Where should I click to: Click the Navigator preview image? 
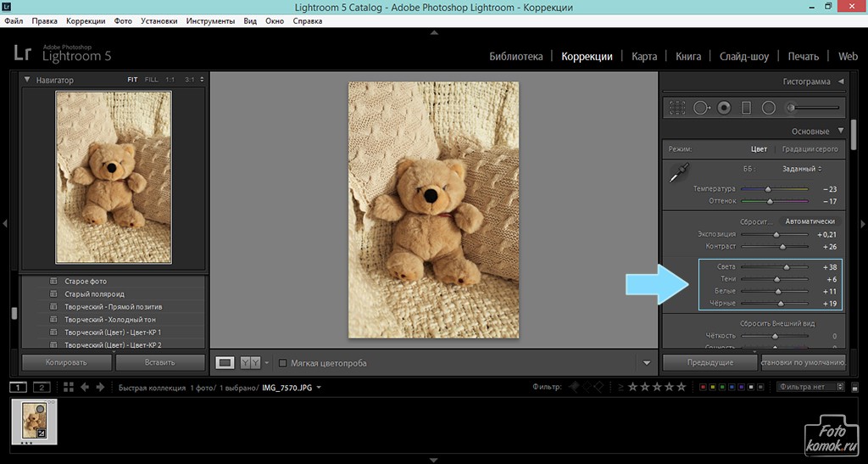(x=114, y=177)
